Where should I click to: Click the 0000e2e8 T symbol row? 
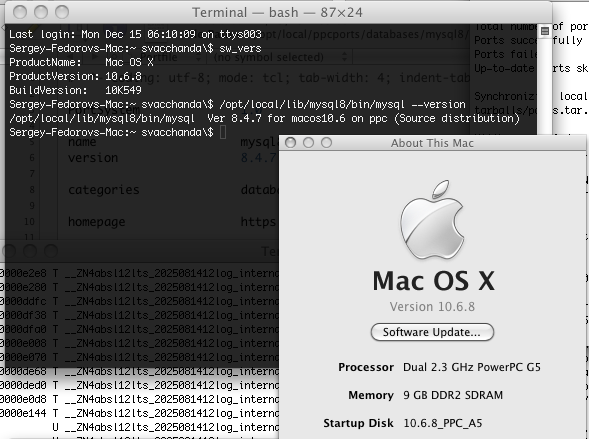click(139, 273)
